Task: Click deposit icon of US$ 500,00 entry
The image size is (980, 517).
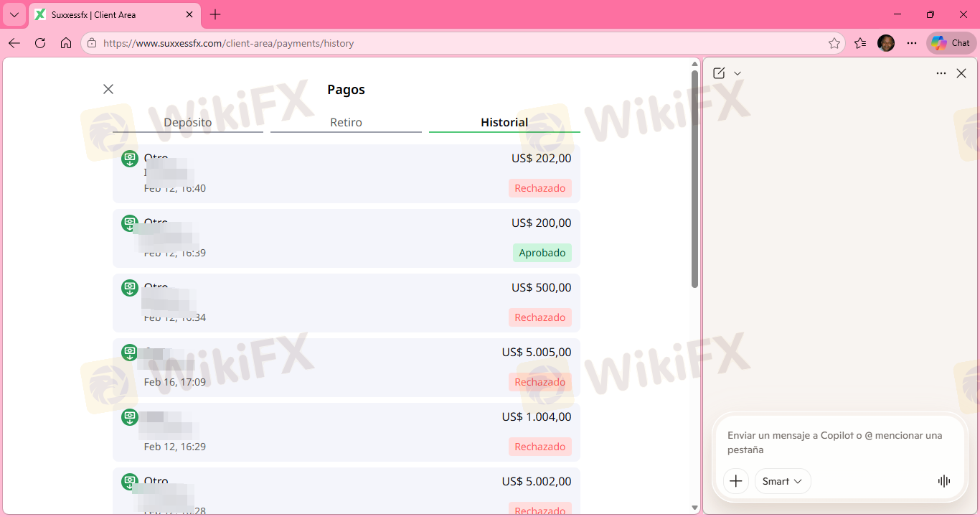Action: [130, 288]
